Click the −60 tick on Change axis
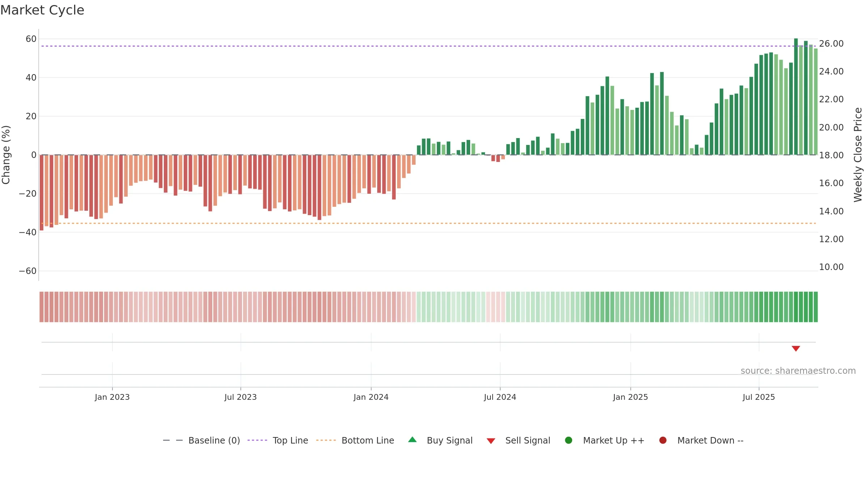Screen dimensions: 868x488 coord(27,271)
